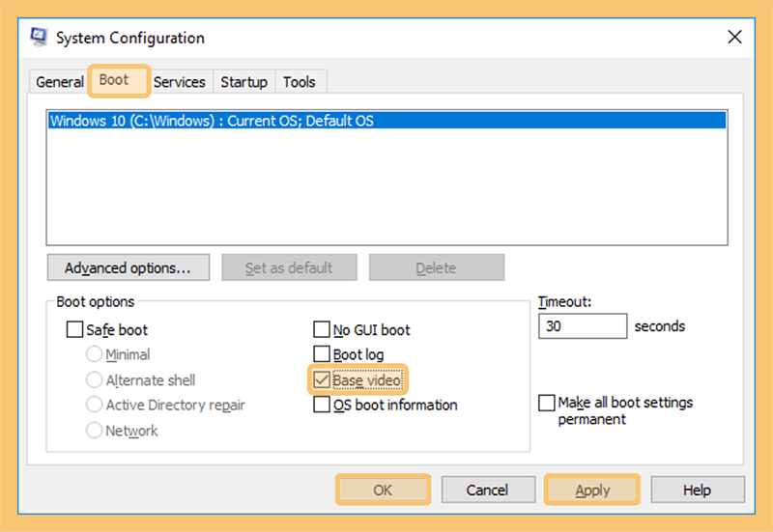Click the Cancel button
The image size is (773, 532).
pyautogui.click(x=488, y=490)
